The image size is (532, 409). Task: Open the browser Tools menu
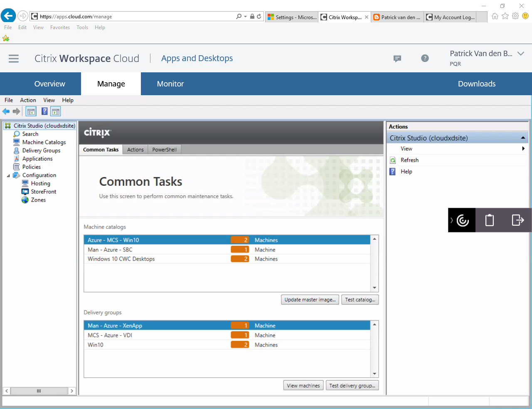(x=82, y=27)
